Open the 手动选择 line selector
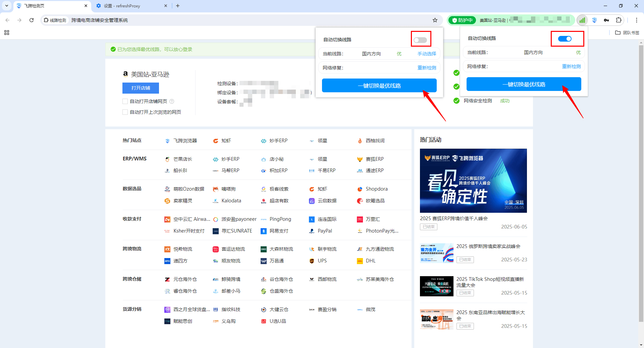Viewport: 644px width, 348px height. click(427, 54)
